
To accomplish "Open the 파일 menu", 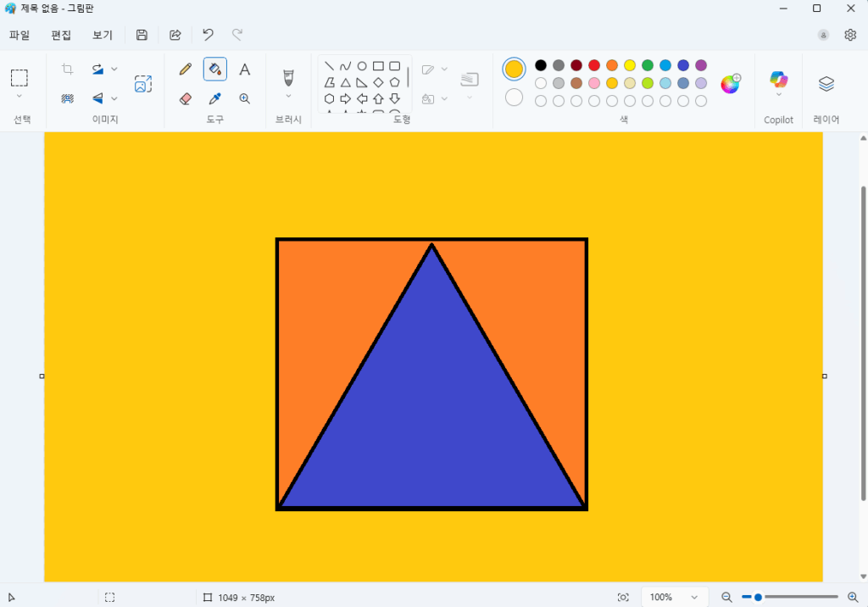I will (x=19, y=35).
